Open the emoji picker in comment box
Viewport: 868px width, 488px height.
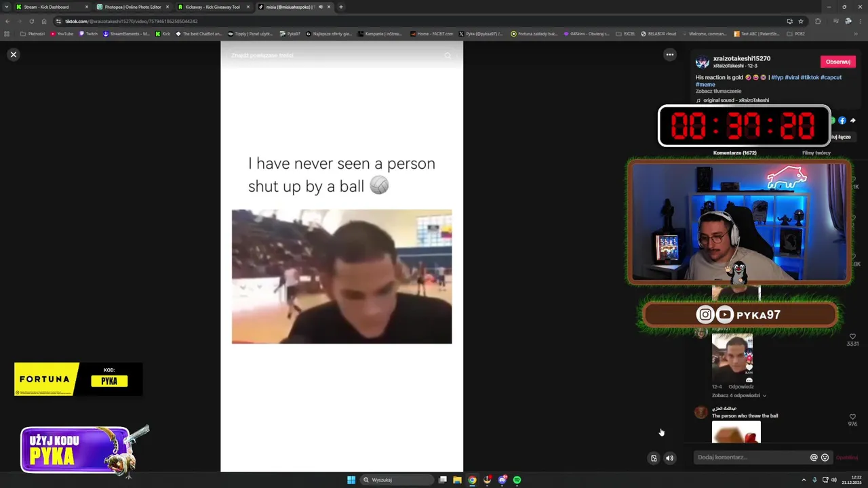pyautogui.click(x=825, y=457)
